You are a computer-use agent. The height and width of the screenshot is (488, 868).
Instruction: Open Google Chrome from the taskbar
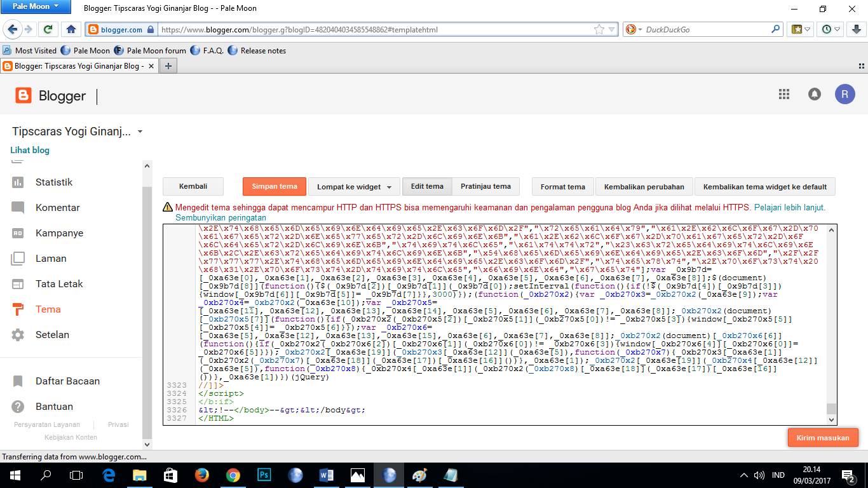pos(233,475)
